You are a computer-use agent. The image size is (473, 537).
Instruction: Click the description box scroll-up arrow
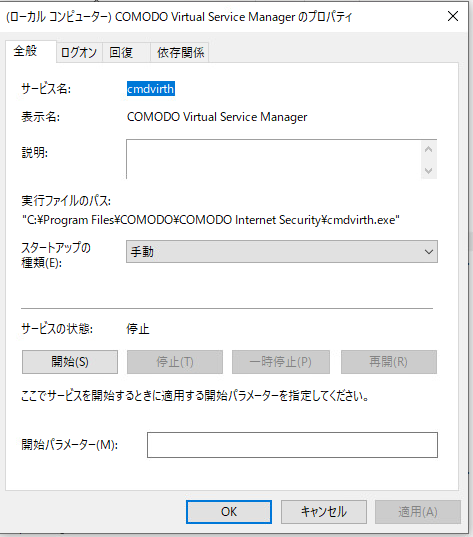click(x=428, y=149)
